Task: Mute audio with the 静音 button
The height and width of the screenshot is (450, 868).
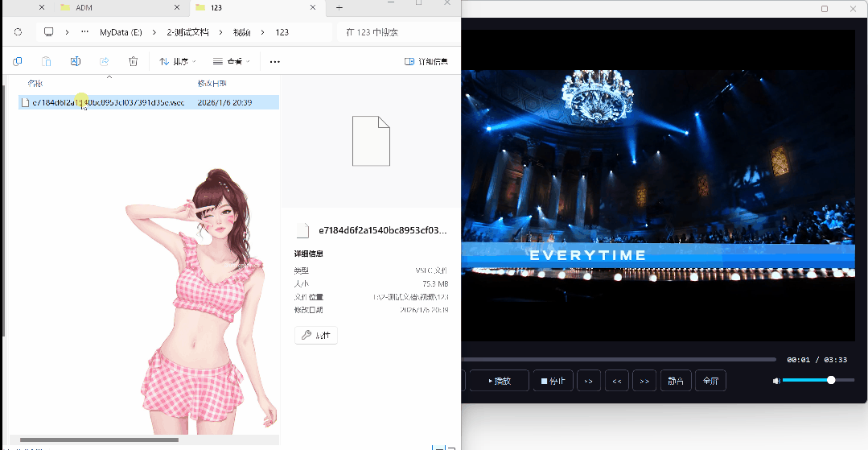Action: (676, 381)
